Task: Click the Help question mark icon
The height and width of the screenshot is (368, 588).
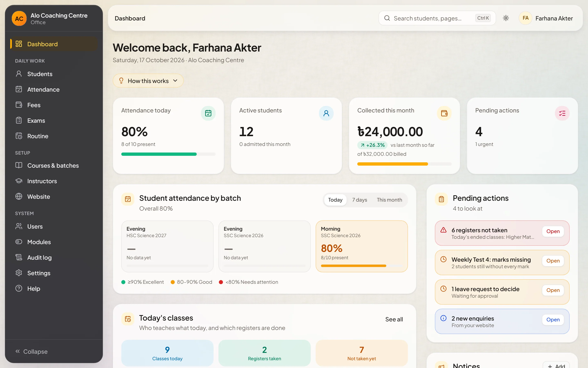Action: click(19, 289)
